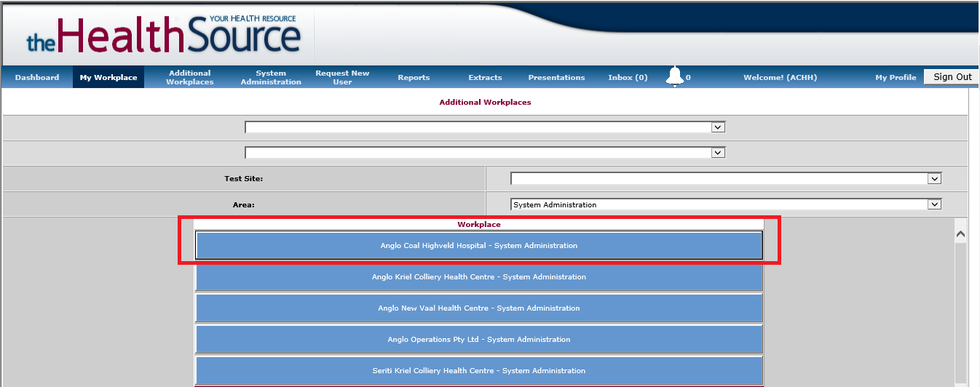Click the Area: label
Image resolution: width=980 pixels, height=387 pixels.
click(x=243, y=204)
